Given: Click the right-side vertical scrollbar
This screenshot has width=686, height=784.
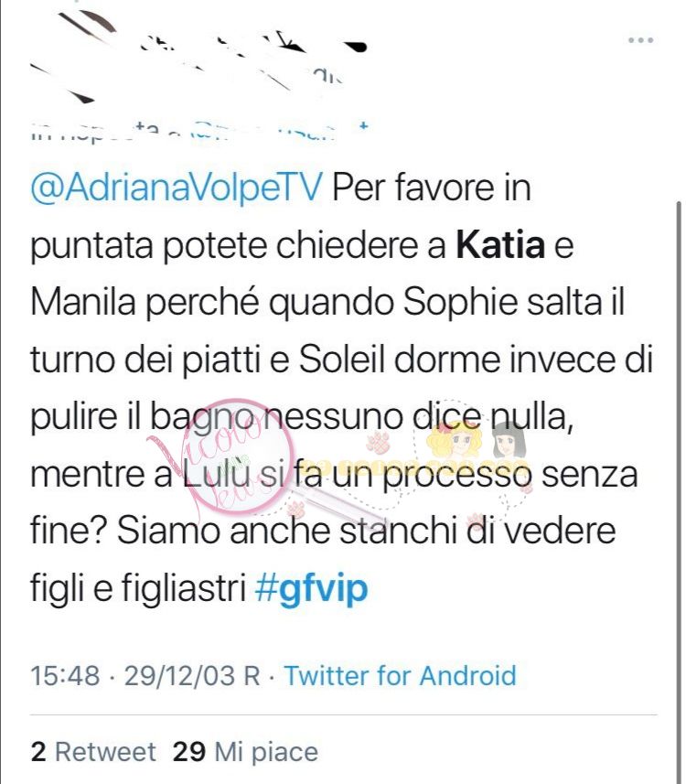Looking at the screenshot, I should click(x=679, y=490).
